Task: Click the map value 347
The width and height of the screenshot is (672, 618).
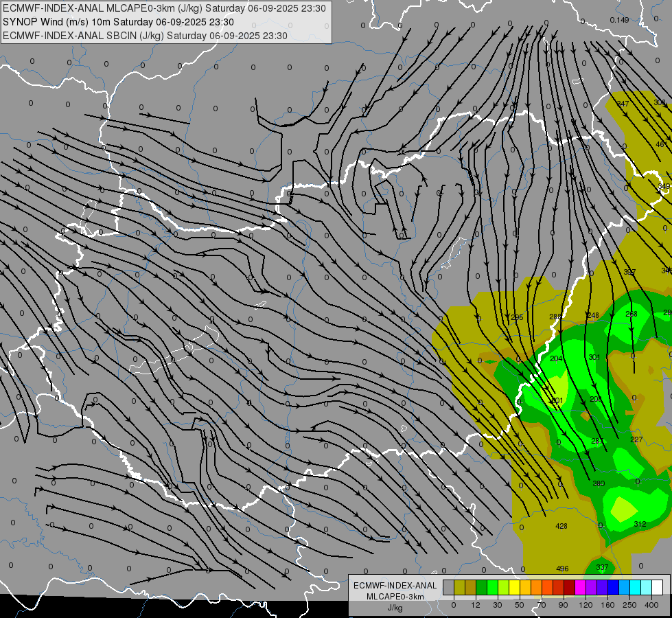Action: (623, 104)
